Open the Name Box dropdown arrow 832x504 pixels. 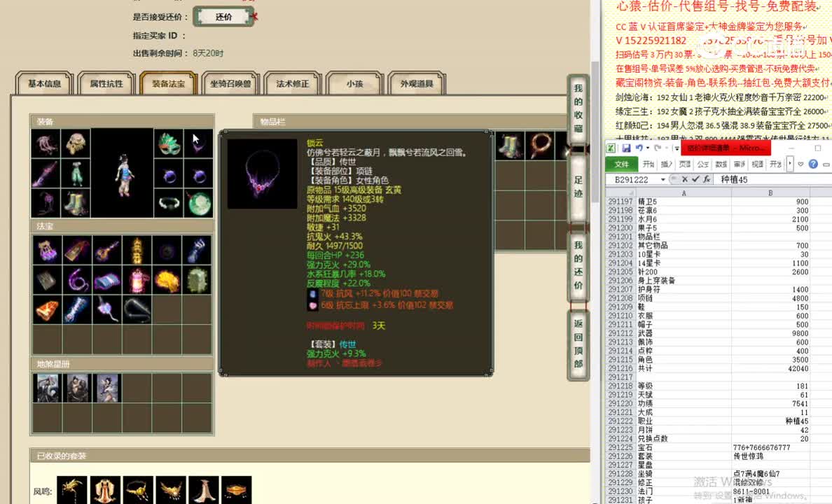pyautogui.click(x=663, y=178)
